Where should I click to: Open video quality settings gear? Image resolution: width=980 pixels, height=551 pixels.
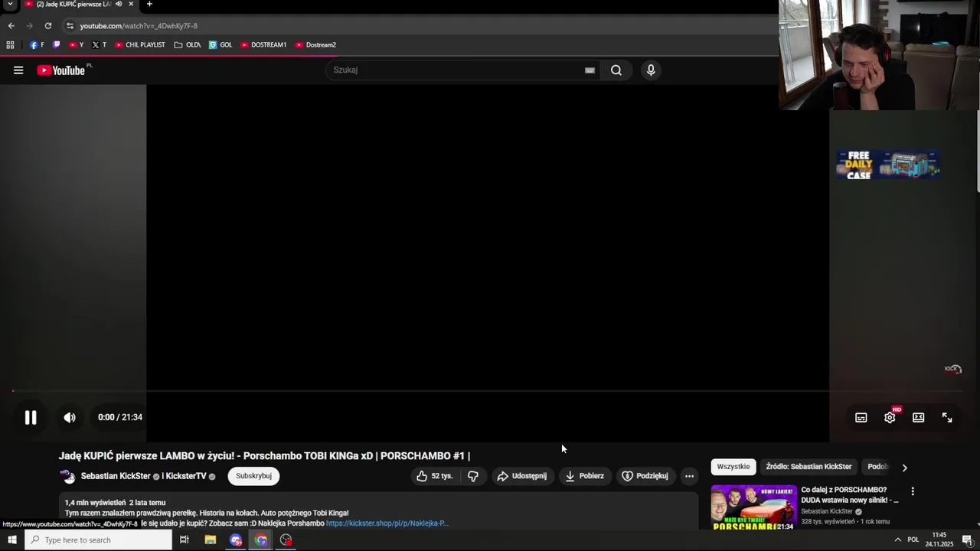click(890, 417)
